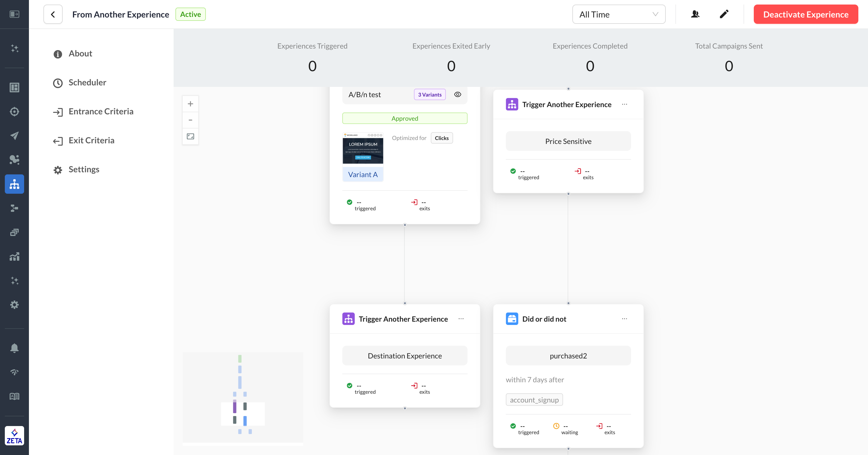868x455 pixels.
Task: Open the notifications bell in sidebar
Action: [14, 348]
